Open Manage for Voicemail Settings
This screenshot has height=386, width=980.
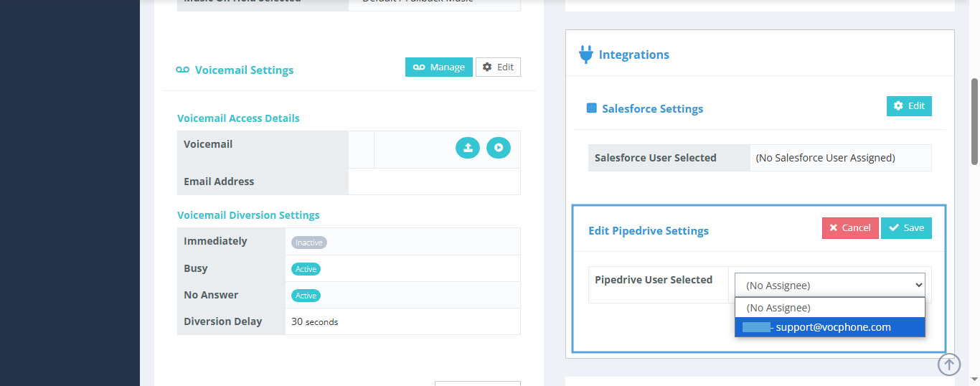(x=438, y=67)
